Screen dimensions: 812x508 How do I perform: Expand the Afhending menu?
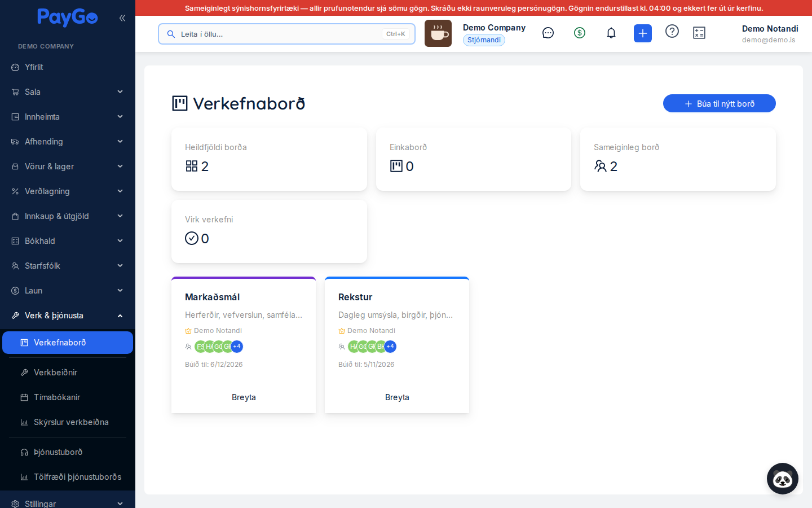point(68,142)
